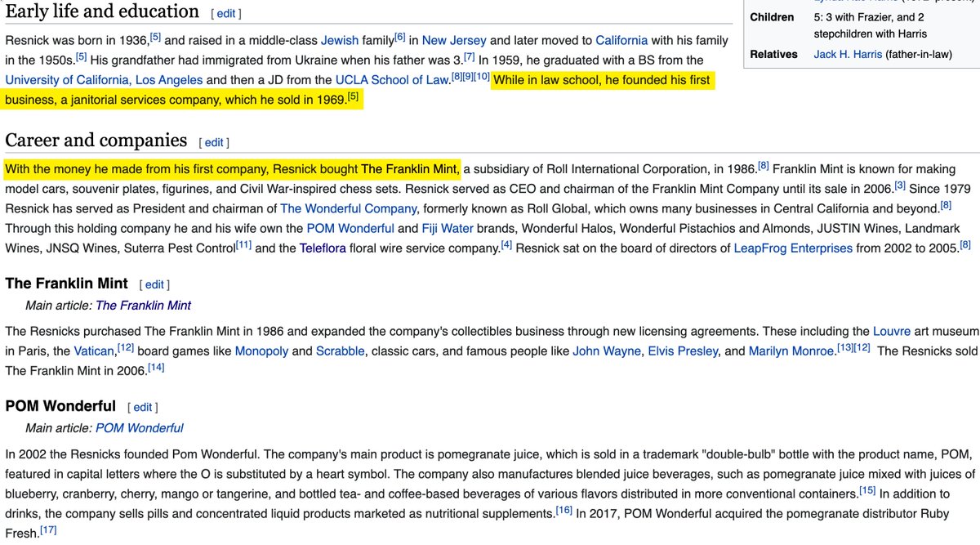
Task: Open the New Jersey link
Action: 454,40
